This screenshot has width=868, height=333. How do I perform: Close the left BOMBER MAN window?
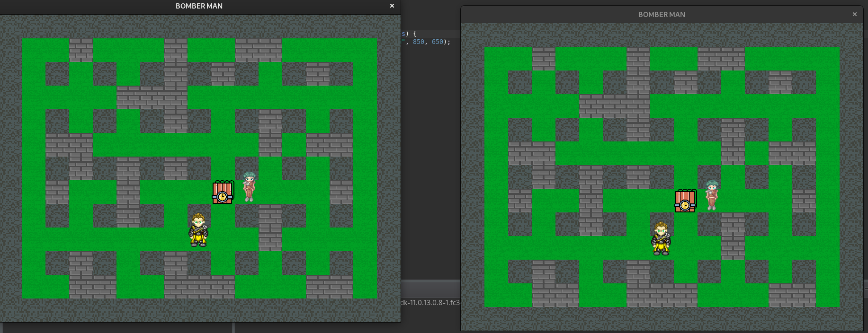tap(392, 6)
